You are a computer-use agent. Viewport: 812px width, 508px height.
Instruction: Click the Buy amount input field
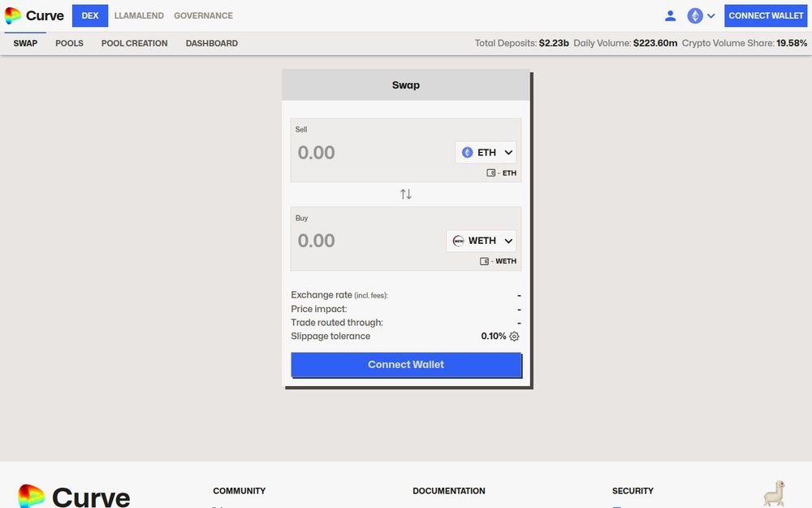[x=368, y=241]
